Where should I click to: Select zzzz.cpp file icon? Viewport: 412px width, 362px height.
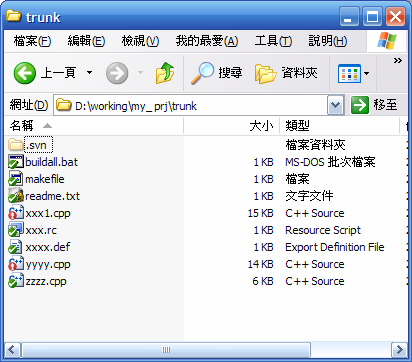tap(16, 281)
